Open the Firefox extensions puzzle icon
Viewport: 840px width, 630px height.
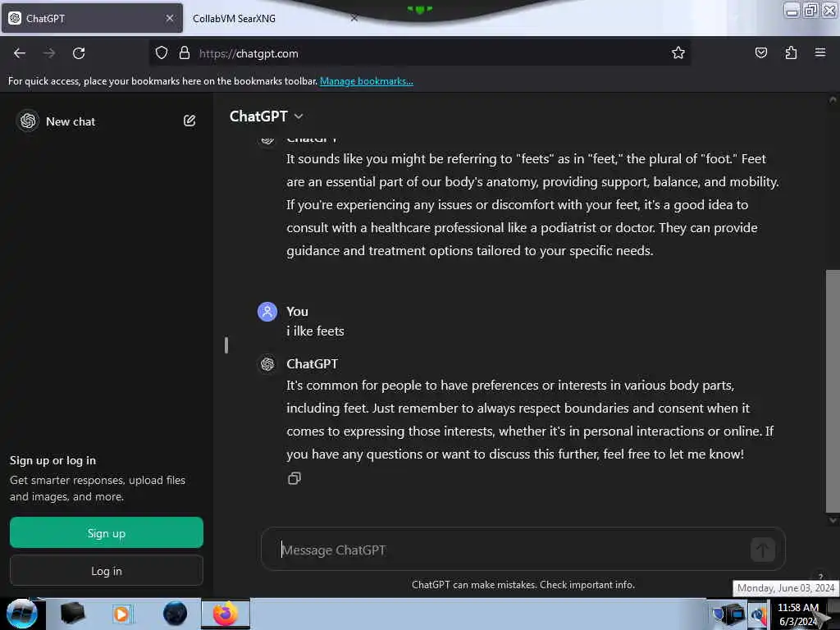pos(791,53)
